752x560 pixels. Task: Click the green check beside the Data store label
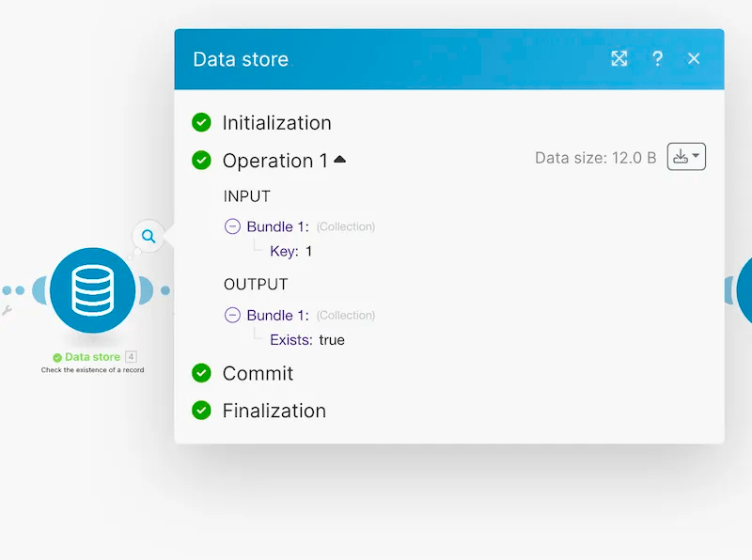coord(56,356)
